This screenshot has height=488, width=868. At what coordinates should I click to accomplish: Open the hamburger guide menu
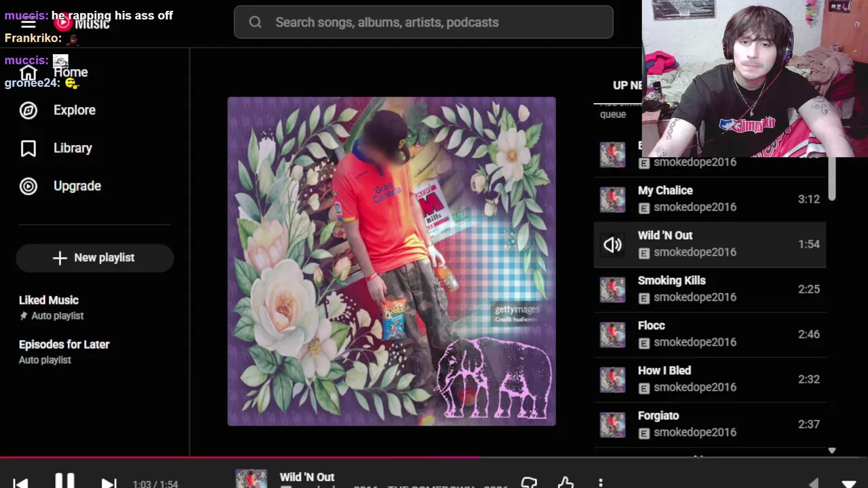[28, 22]
